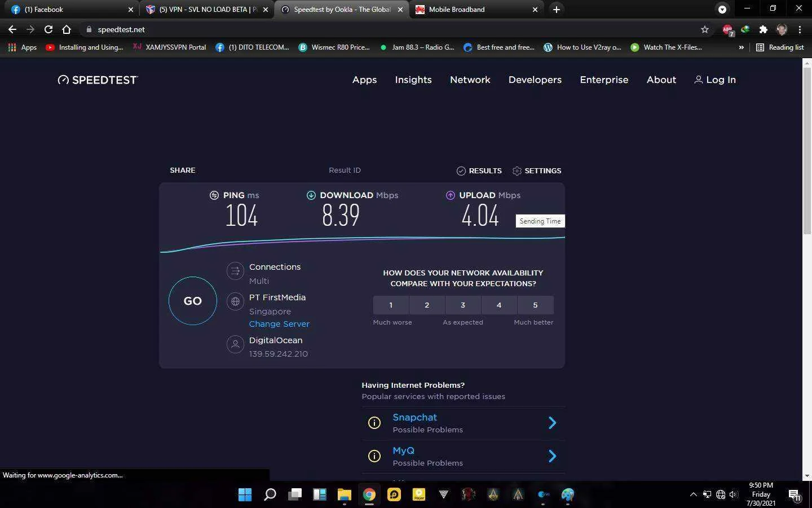Image resolution: width=812 pixels, height=508 pixels.
Task: Open the Network navigation menu
Action: click(470, 80)
